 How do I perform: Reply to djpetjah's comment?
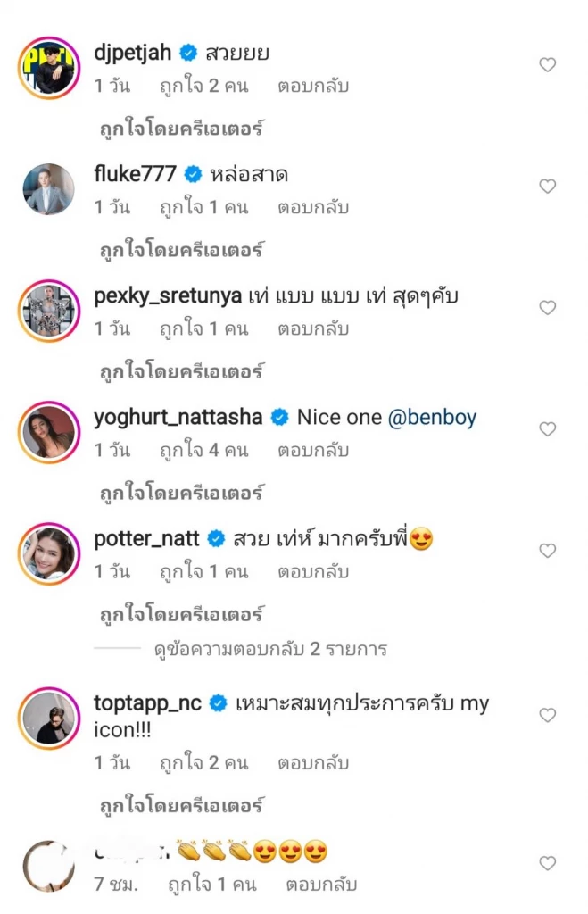(x=312, y=87)
